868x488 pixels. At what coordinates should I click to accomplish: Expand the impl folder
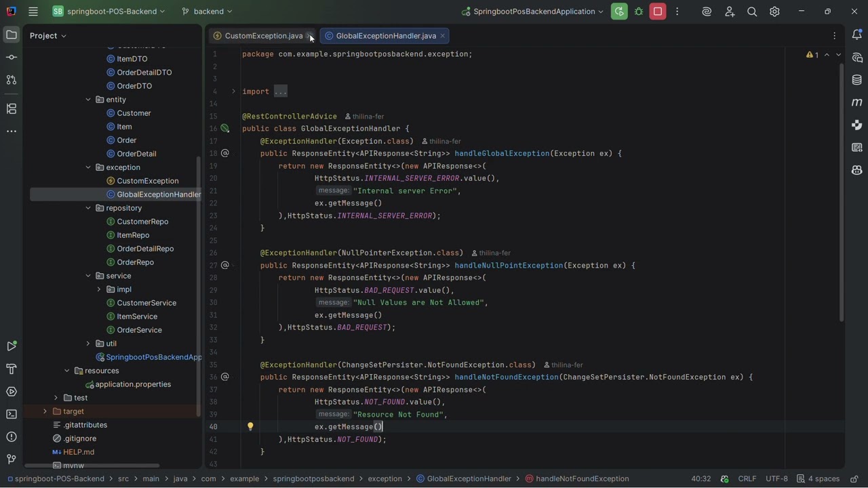(99, 289)
